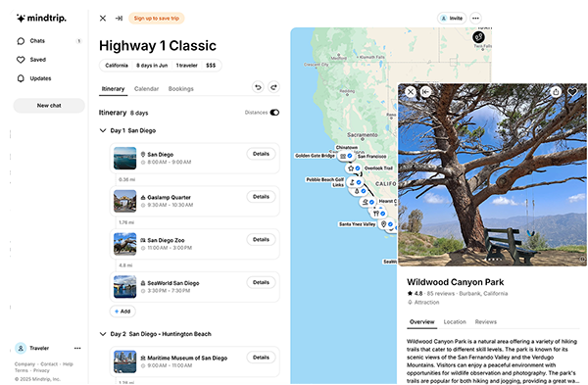
Task: Click the map layers icon on map
Action: click(x=478, y=37)
